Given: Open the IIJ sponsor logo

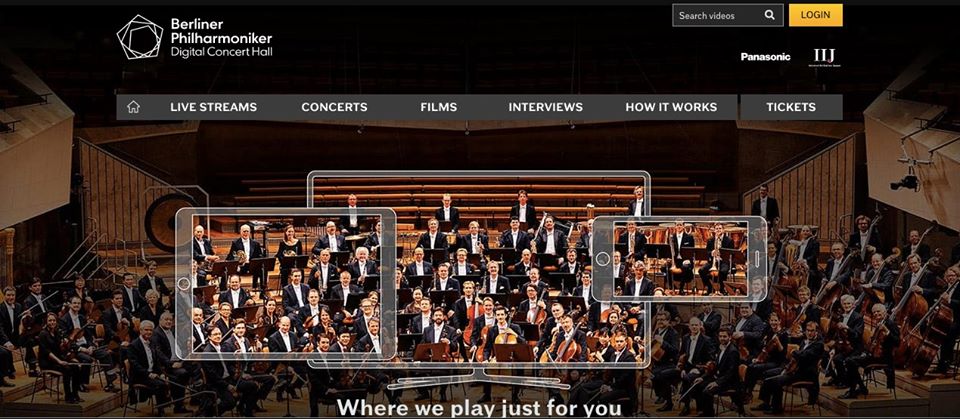Looking at the screenshot, I should coord(824,57).
